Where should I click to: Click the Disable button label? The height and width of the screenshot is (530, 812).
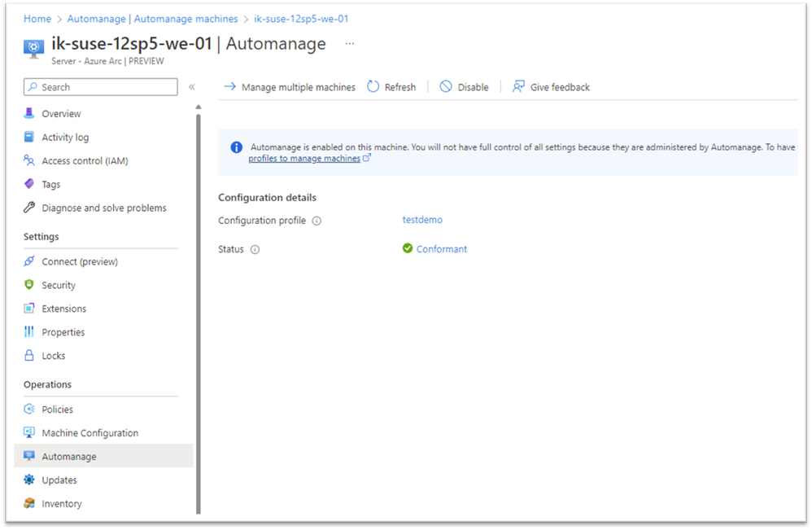click(474, 87)
